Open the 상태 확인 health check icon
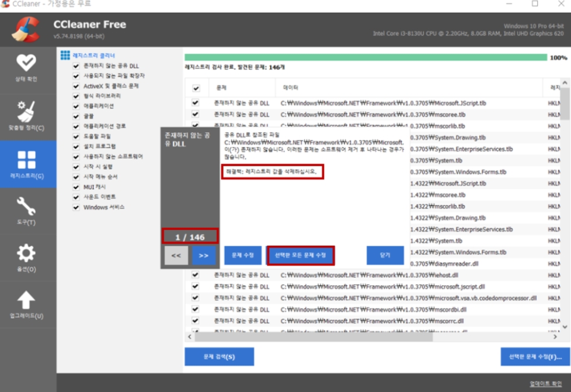Screen dimensions: 571x392 [x=26, y=64]
